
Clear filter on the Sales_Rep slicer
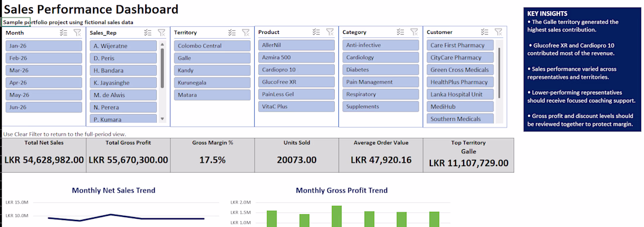[162, 33]
